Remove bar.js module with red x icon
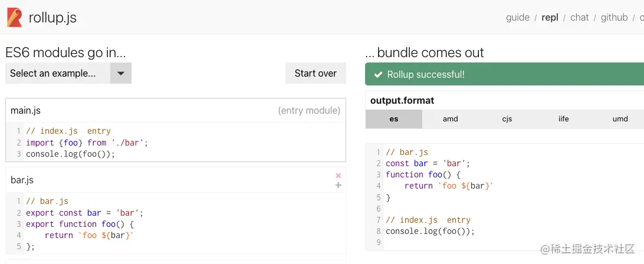Screen dimensions: 644x264 (339, 176)
